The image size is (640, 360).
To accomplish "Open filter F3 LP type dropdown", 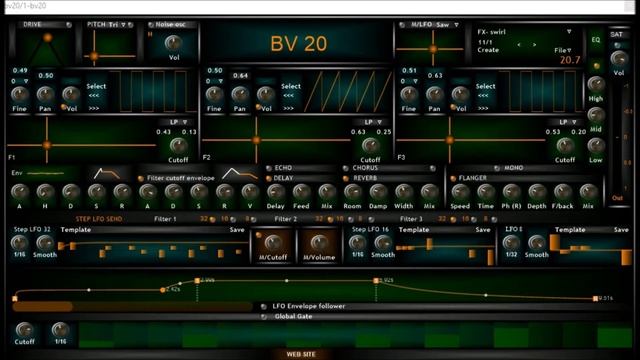I will point(574,122).
